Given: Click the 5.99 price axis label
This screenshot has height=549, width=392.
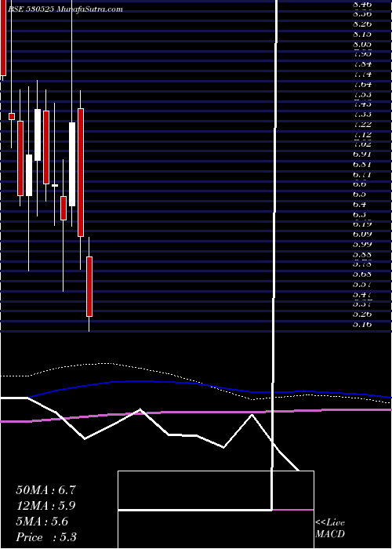Looking at the screenshot, I should [x=362, y=244].
